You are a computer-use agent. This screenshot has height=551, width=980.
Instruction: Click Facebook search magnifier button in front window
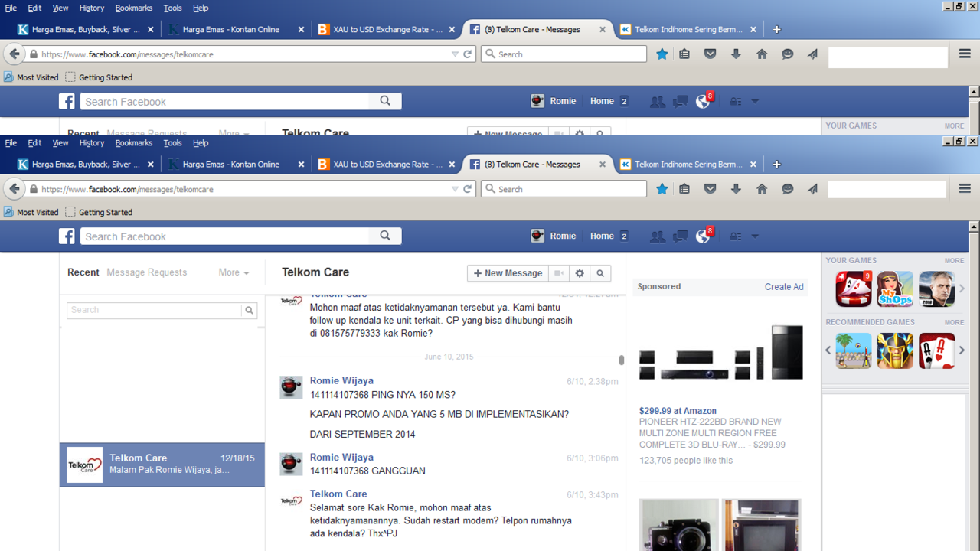point(385,236)
